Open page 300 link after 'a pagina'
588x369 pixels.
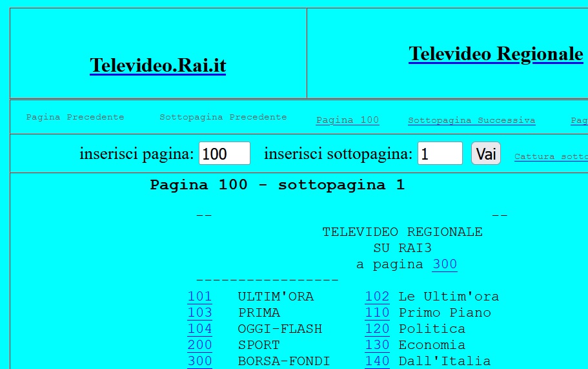point(444,264)
